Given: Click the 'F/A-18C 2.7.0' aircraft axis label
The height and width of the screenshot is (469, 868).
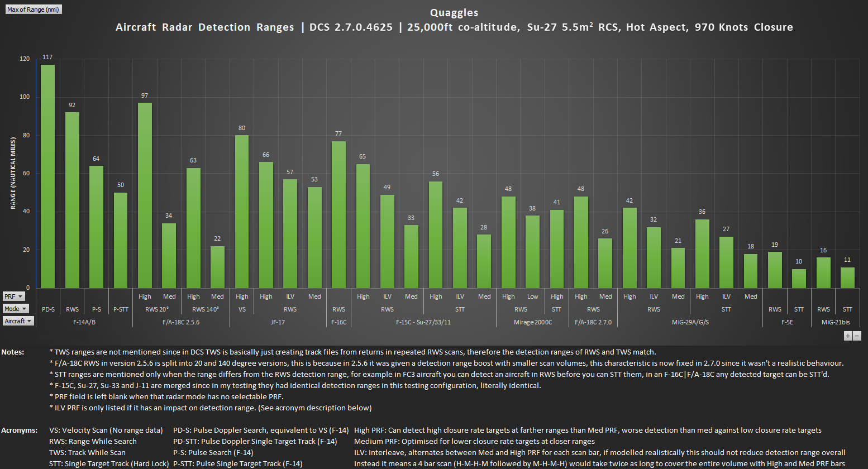Looking at the screenshot, I should 593,322.
